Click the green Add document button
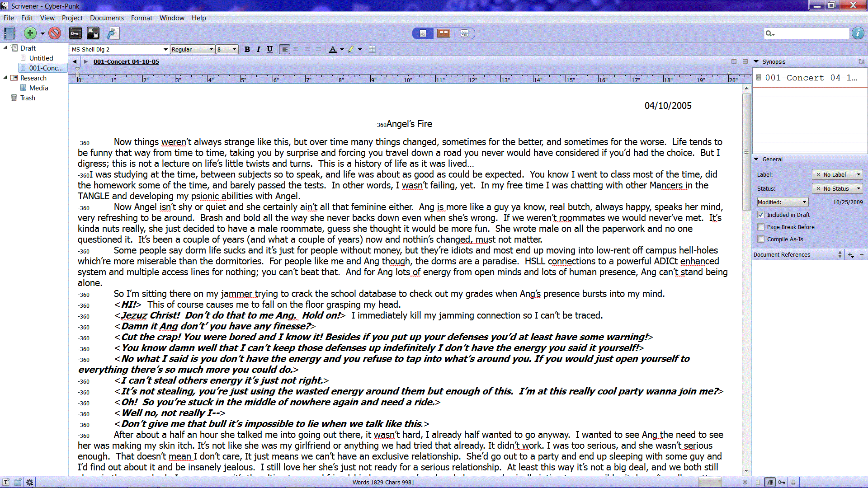The width and height of the screenshot is (868, 488). click(x=30, y=33)
